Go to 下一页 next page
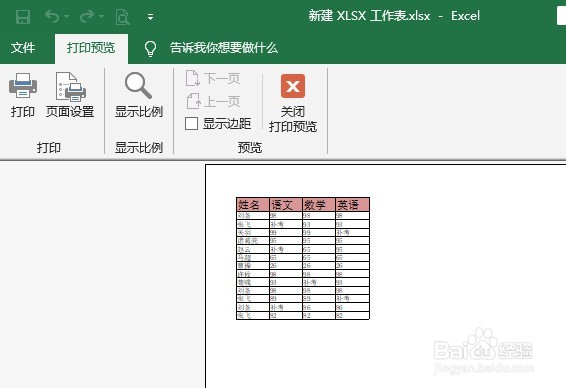 coord(213,78)
